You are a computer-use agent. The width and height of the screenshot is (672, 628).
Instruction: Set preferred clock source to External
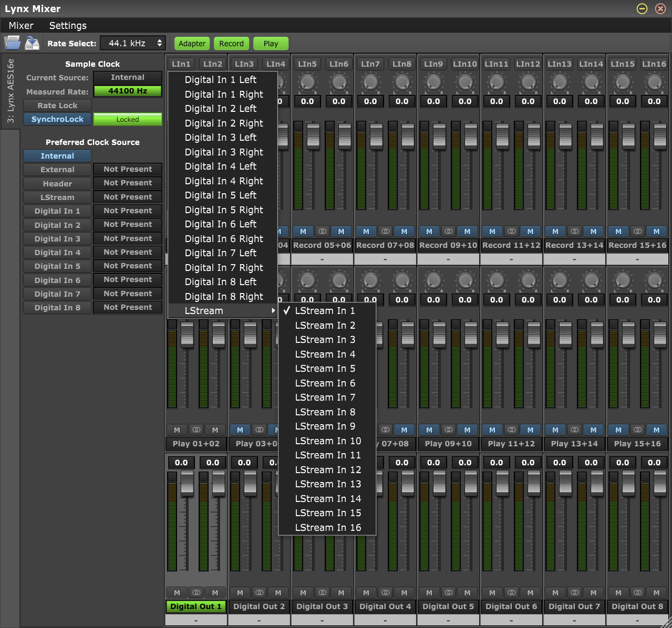pyautogui.click(x=57, y=170)
